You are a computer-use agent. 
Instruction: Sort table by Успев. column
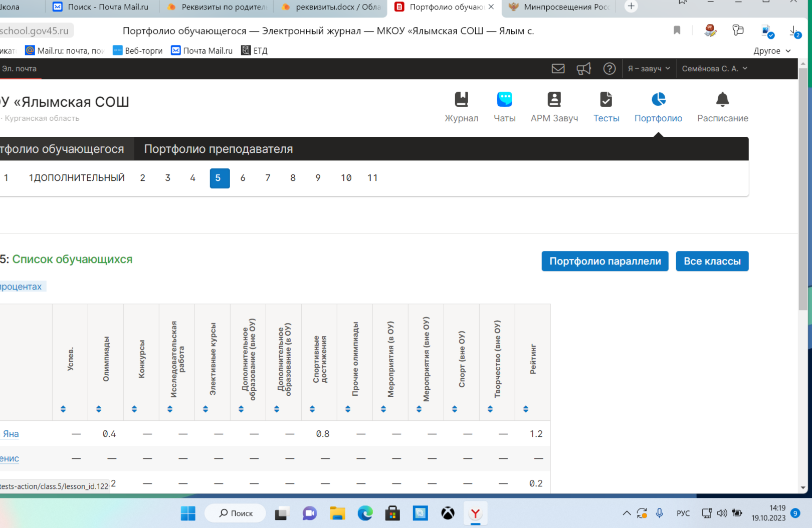[x=63, y=409]
